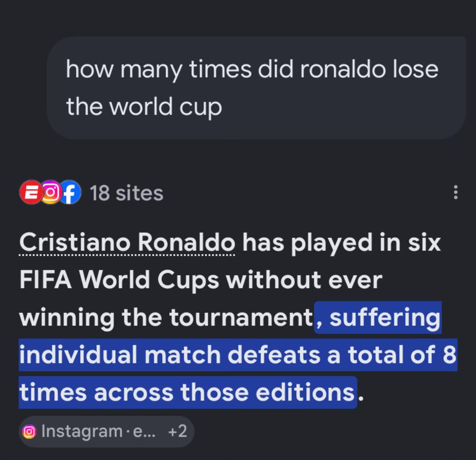476x460 pixels.
Task: Click the Instagram logo inside the source chip
Action: [30, 432]
